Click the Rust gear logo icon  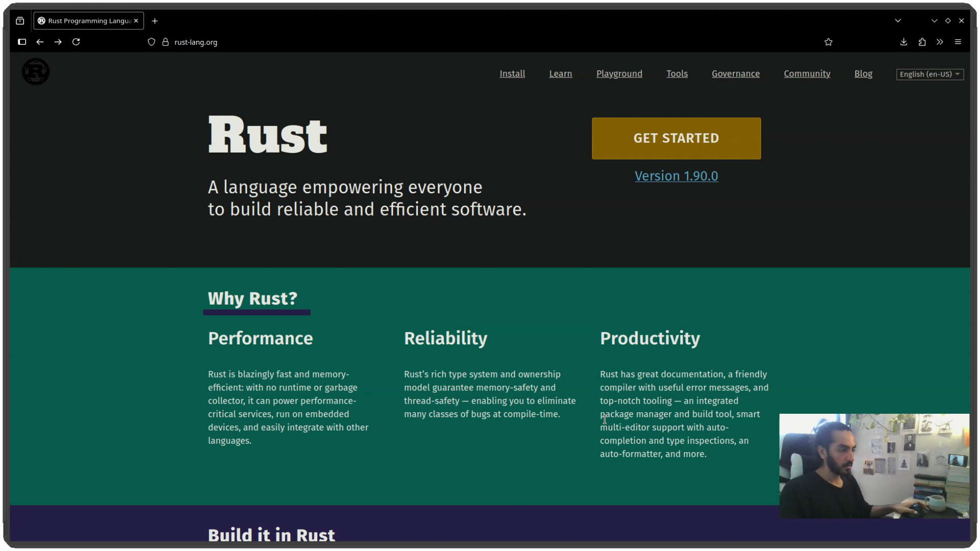36,72
